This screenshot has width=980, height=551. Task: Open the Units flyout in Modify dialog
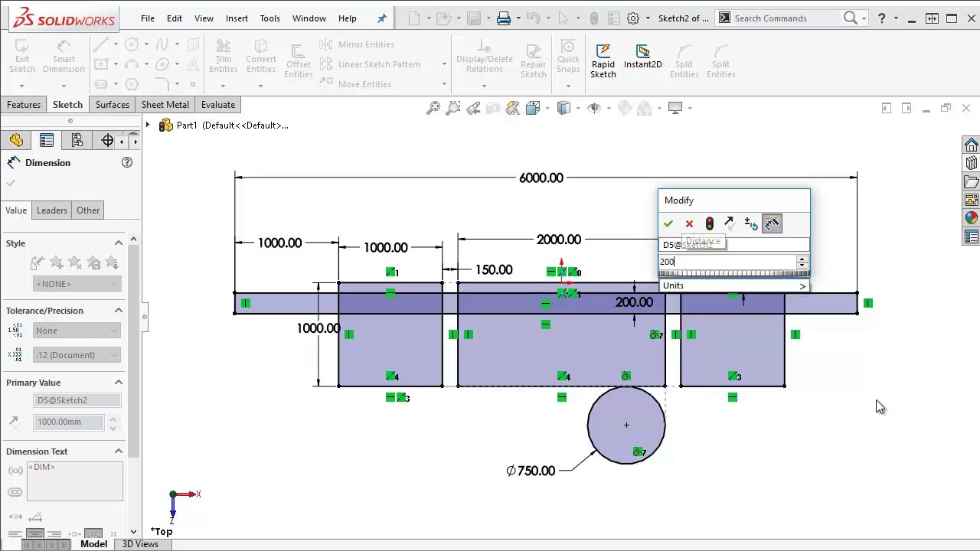tap(733, 285)
